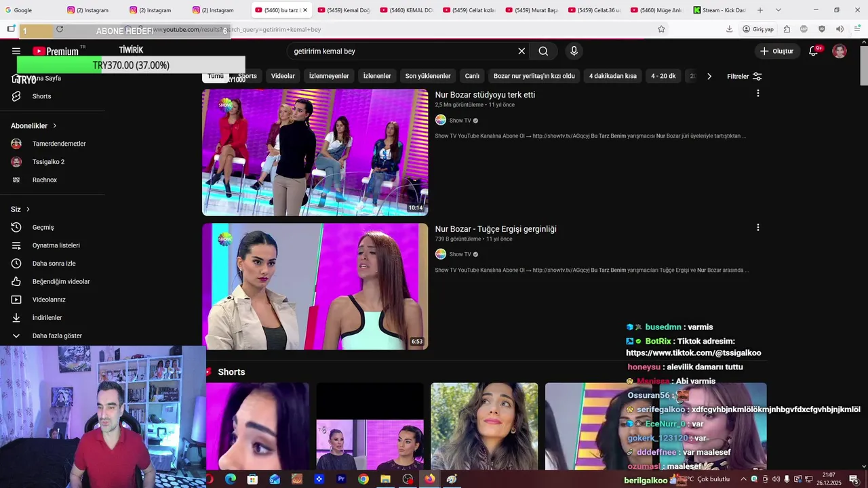
Task: Clear the search box text
Action: tap(521, 51)
